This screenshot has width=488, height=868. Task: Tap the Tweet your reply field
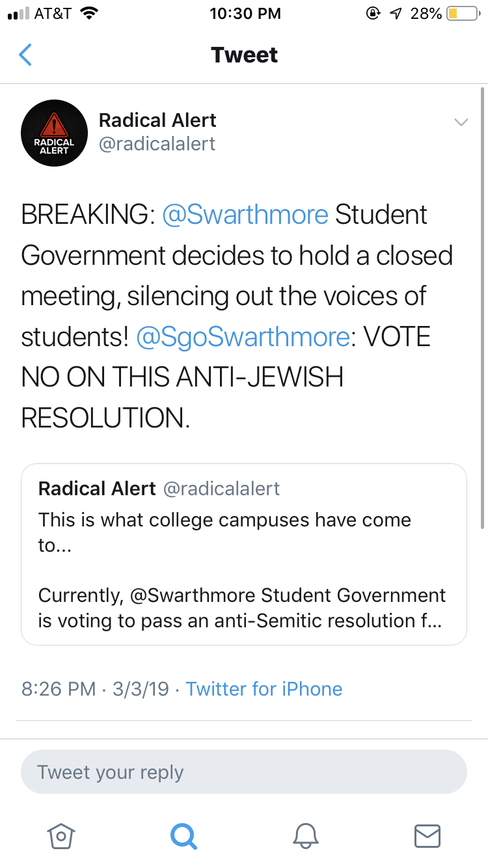244,772
